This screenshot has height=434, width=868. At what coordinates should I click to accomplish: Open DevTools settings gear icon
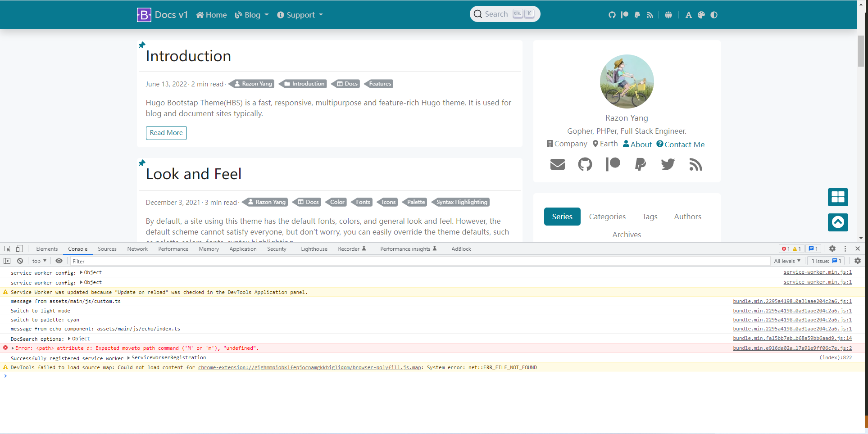point(832,249)
